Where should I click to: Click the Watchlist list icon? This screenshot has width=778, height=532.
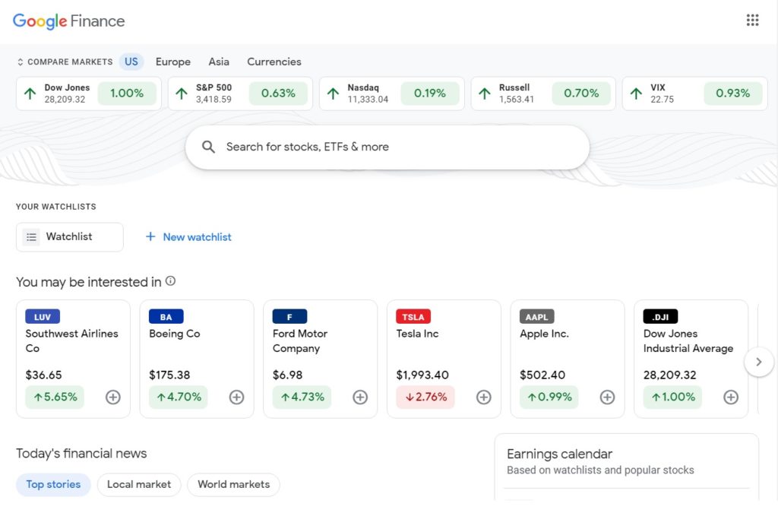pyautogui.click(x=31, y=236)
